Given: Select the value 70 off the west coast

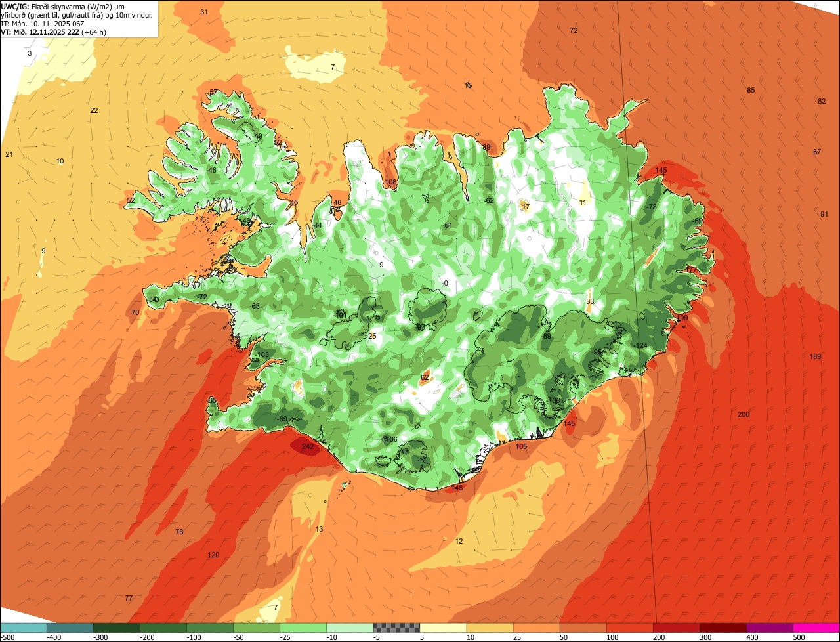Looking at the screenshot, I should click(135, 312).
